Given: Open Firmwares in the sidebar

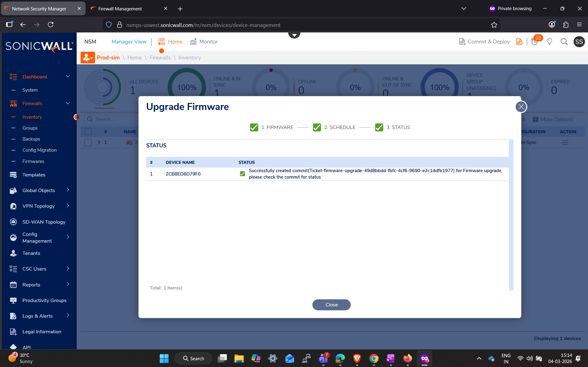Looking at the screenshot, I should (33, 161).
